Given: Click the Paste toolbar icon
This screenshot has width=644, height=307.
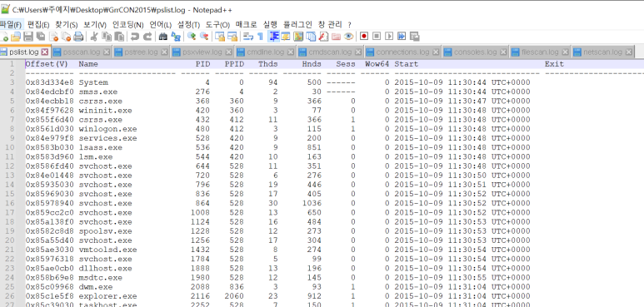Looking at the screenshot, I should click(x=119, y=37).
